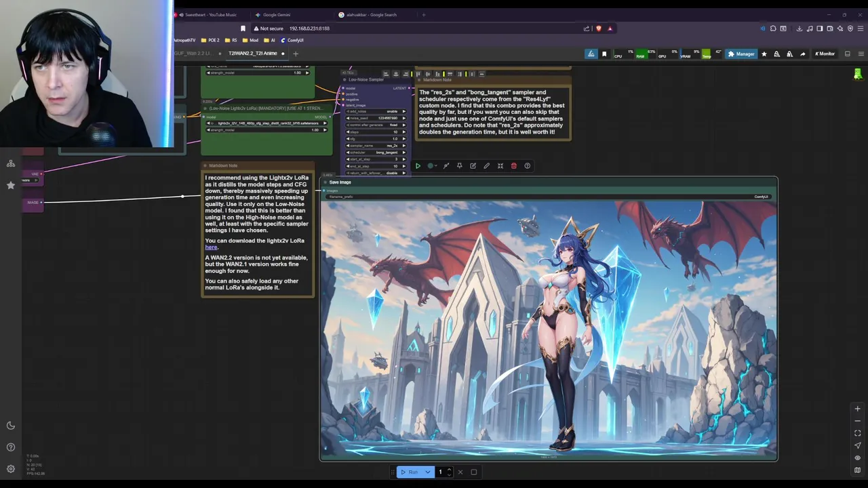Follow the 'here' lightx2v download link
Screen dimensions: 868x488
coord(211,247)
